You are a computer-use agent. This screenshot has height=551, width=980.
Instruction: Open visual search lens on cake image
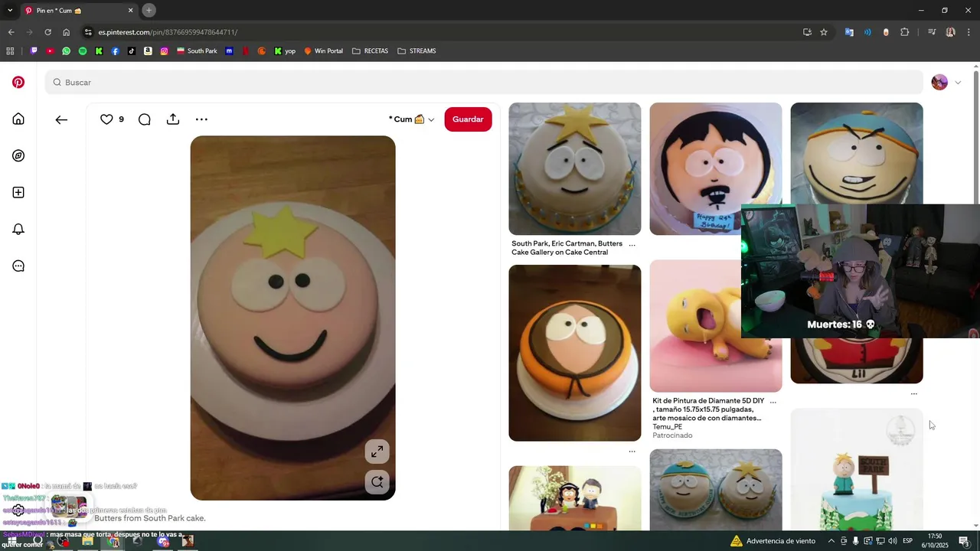[x=377, y=481]
